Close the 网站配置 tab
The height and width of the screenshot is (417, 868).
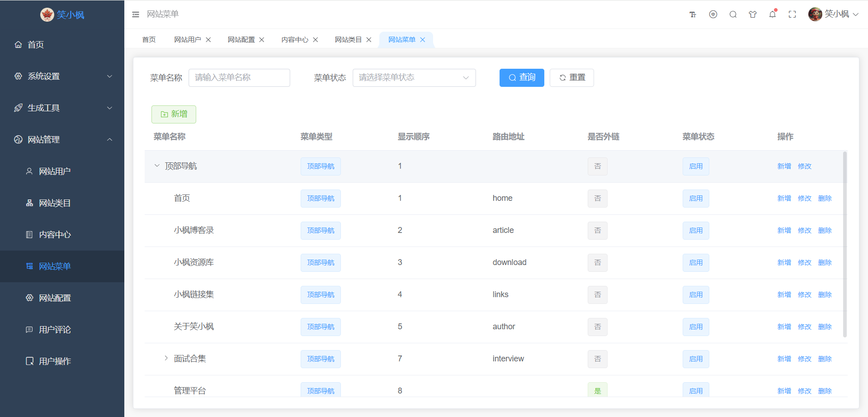point(262,40)
